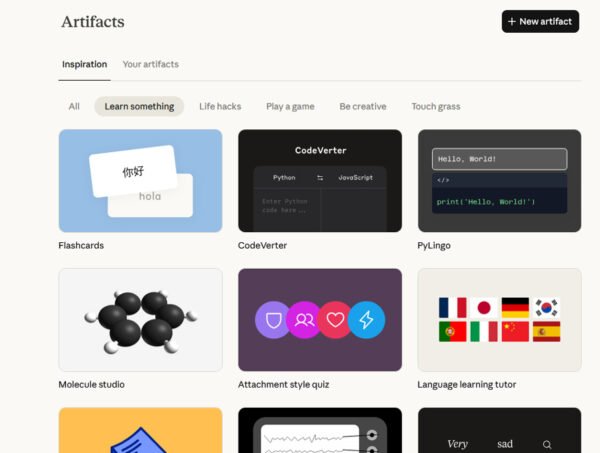Click the red heart icon in quiz thumbnail
The width and height of the screenshot is (600, 453).
[335, 320]
